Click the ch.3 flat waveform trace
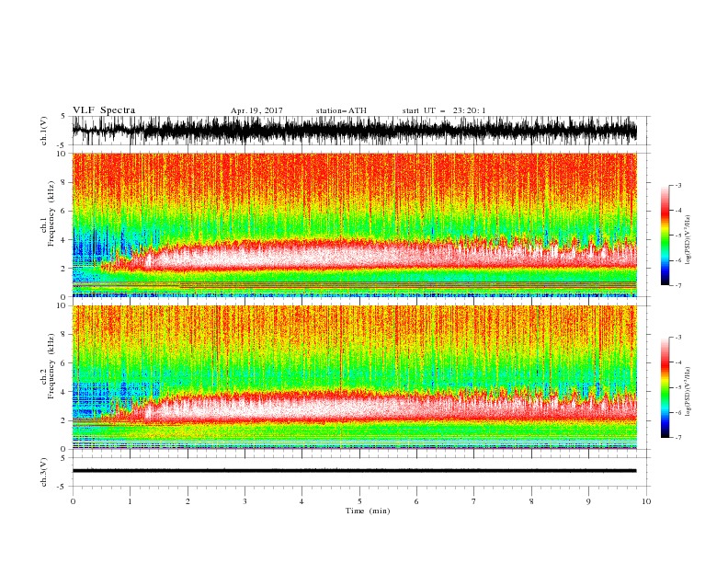The width and height of the screenshot is (728, 563). tap(354, 471)
